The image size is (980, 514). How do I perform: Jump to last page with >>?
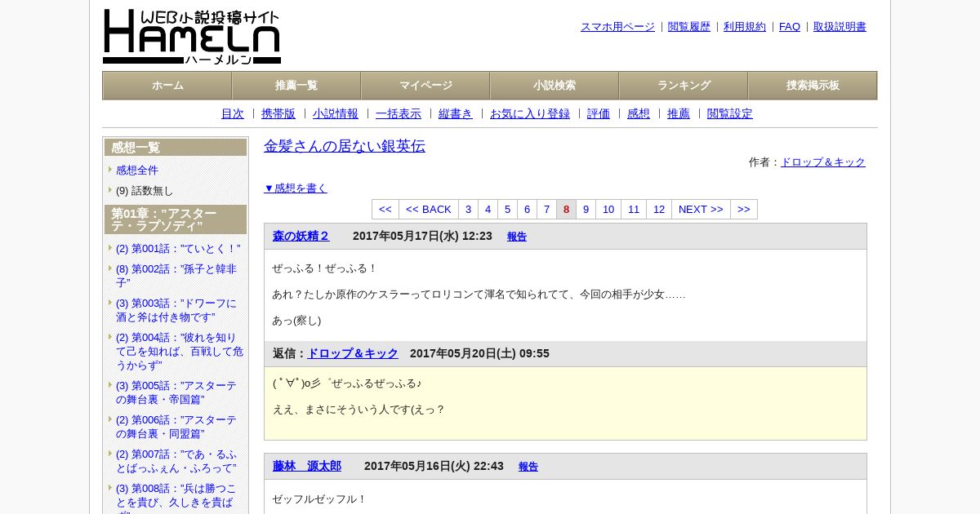click(x=744, y=210)
